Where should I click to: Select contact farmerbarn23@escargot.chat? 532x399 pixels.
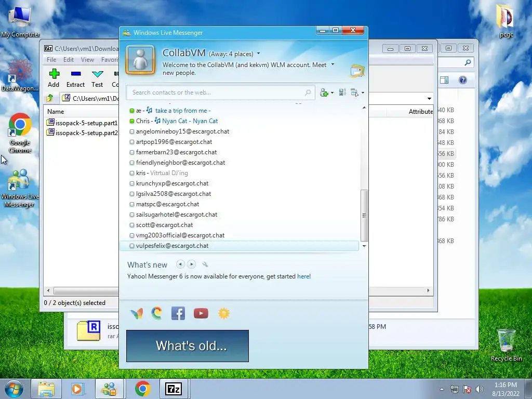(239, 152)
